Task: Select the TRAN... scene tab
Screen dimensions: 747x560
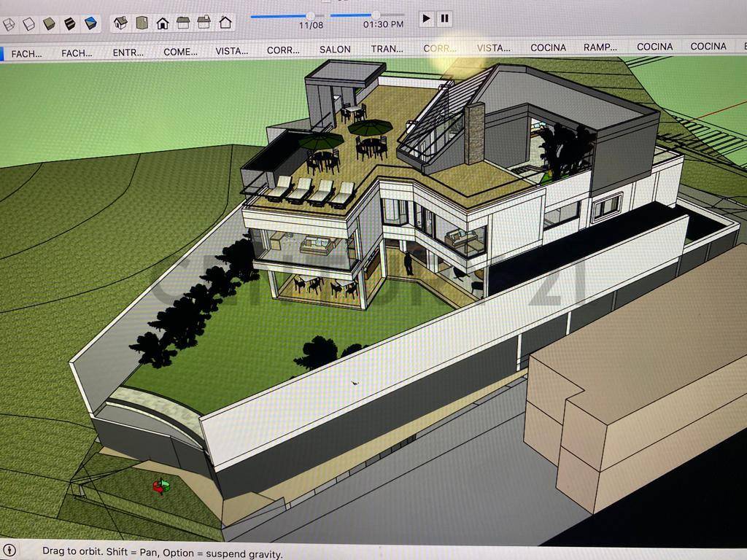Action: click(x=387, y=49)
